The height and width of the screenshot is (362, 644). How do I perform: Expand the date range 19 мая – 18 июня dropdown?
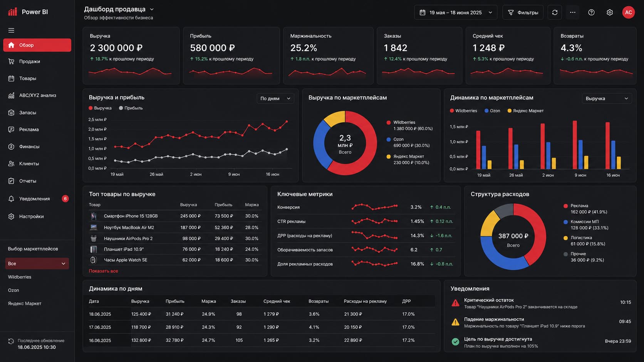point(456,12)
